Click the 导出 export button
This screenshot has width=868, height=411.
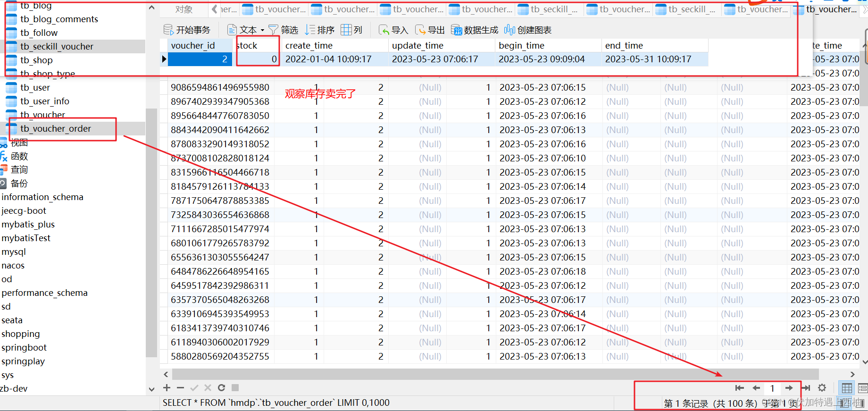[x=430, y=30]
